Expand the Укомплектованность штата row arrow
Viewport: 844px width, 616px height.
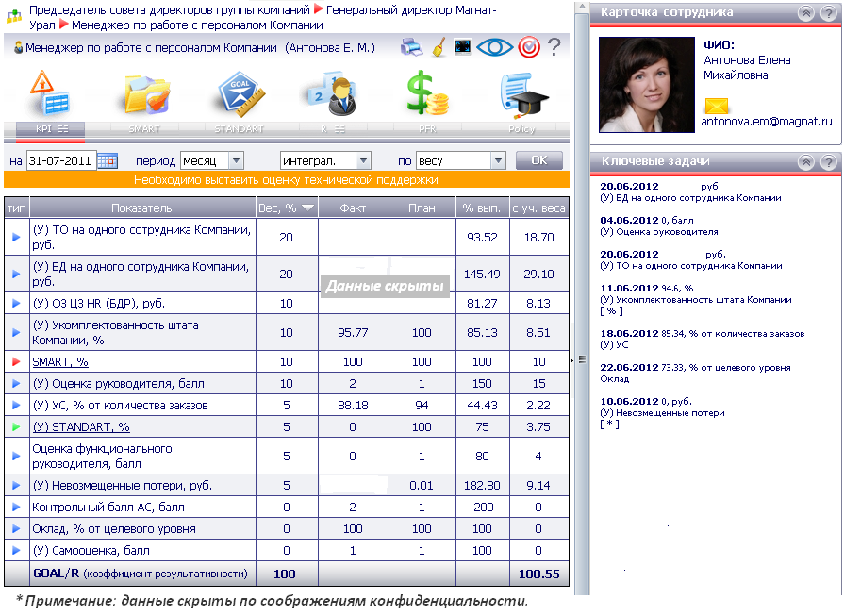(x=16, y=333)
